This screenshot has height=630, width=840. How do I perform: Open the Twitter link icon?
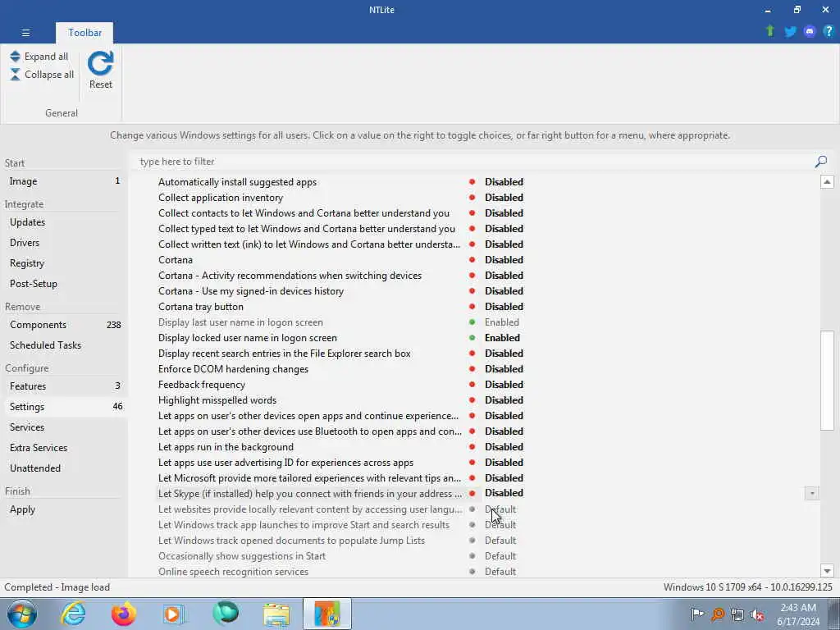pyautogui.click(x=790, y=32)
